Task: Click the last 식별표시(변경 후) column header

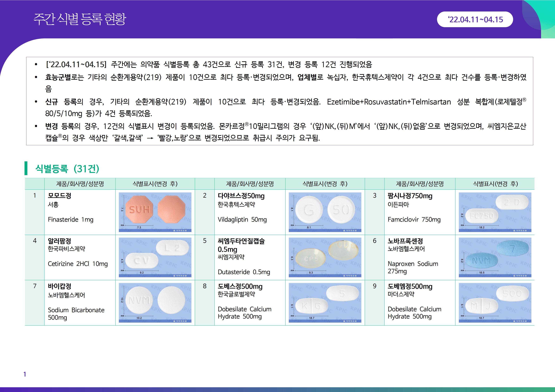Action: [495, 184]
